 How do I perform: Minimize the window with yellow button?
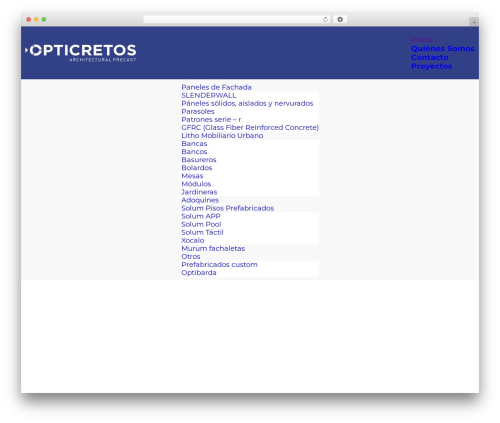(x=36, y=19)
